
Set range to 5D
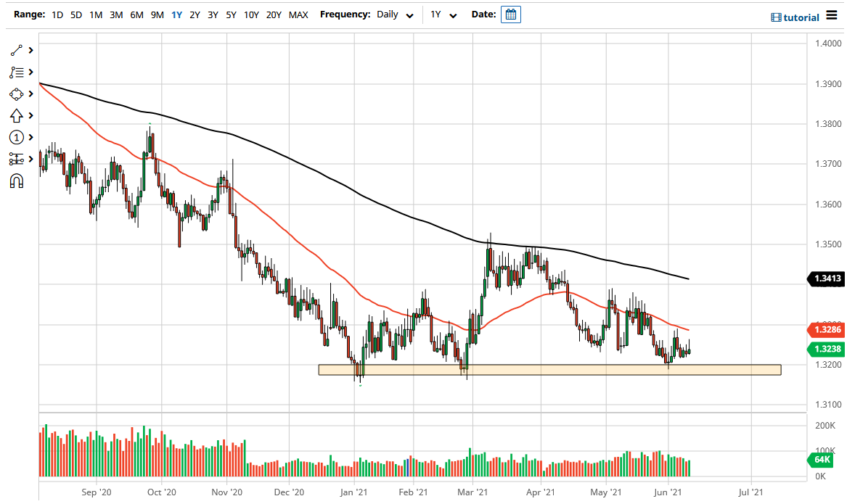(76, 15)
